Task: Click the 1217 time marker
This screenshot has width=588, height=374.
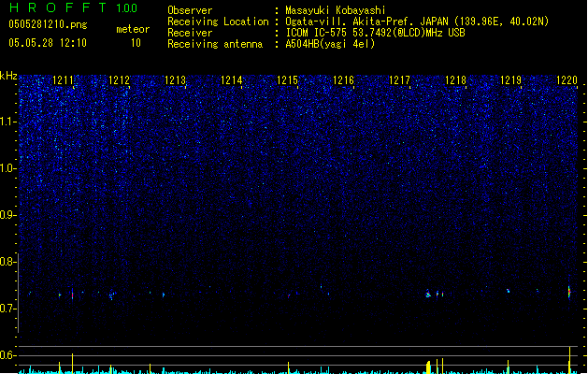Action: [x=399, y=80]
